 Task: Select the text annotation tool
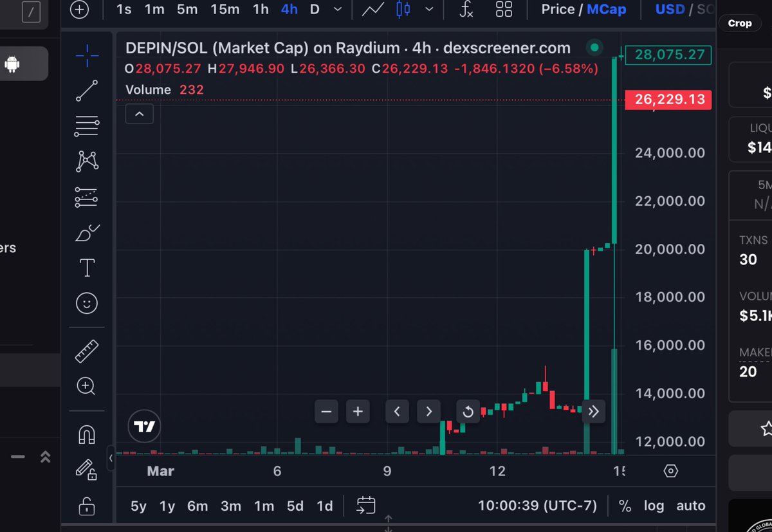pyautogui.click(x=87, y=268)
